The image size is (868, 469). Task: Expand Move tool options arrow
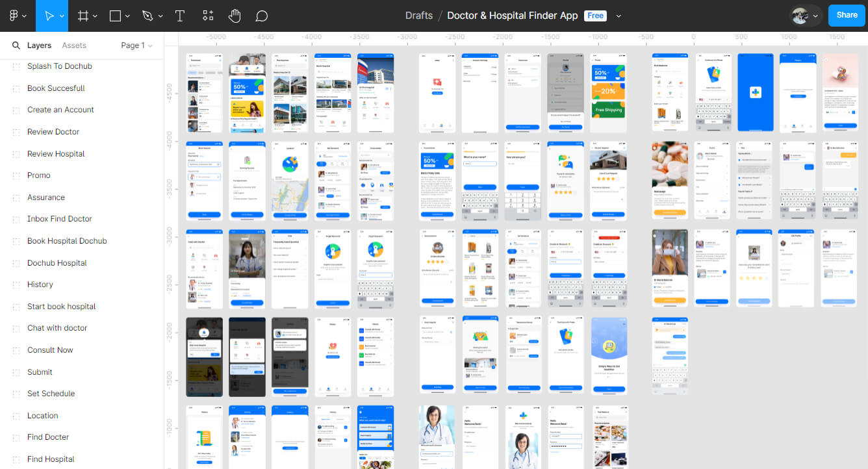coord(62,16)
